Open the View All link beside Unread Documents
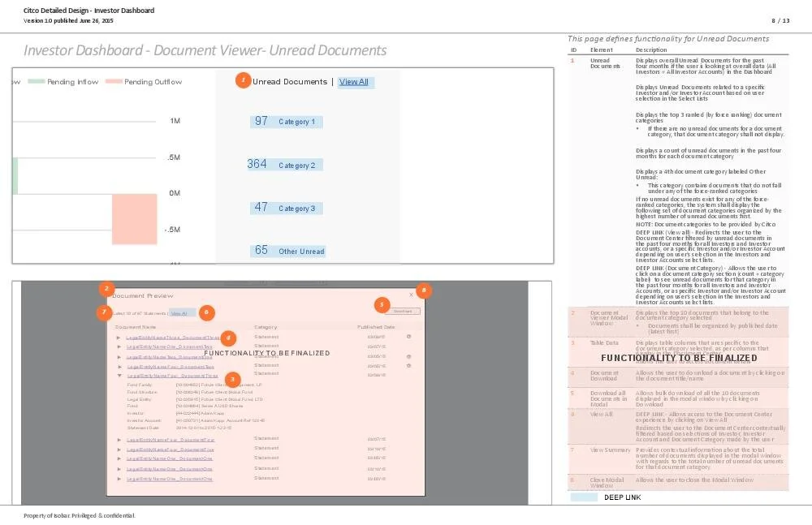Image resolution: width=812 pixels, height=525 pixels. point(354,82)
